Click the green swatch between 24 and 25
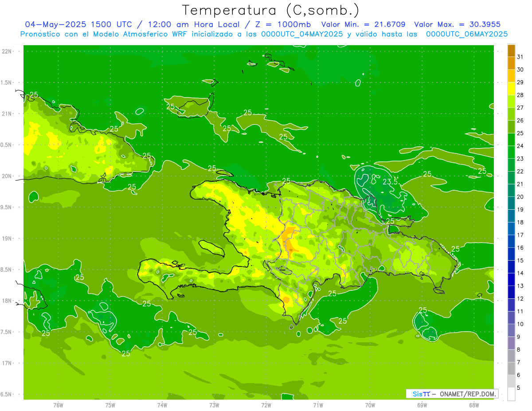Screen dimensions: 532x411 click(511, 140)
